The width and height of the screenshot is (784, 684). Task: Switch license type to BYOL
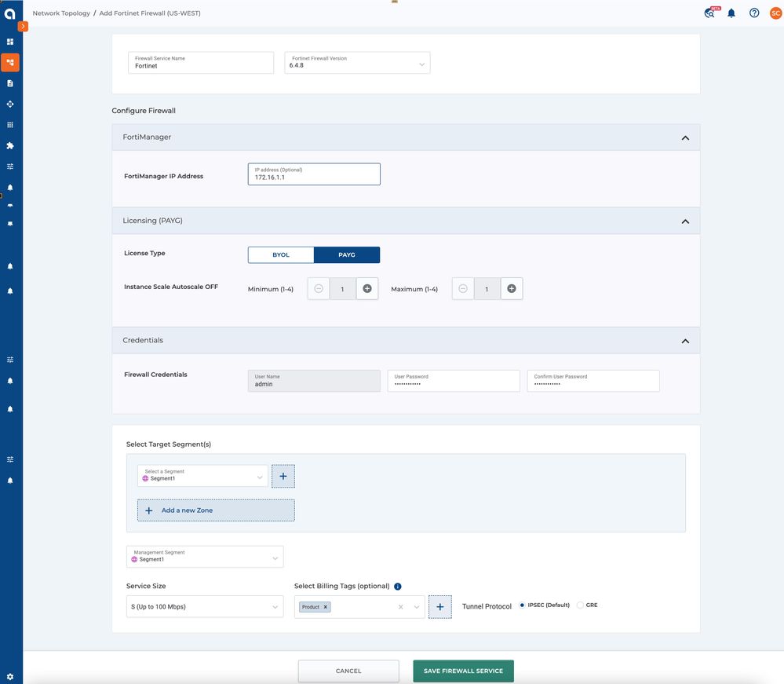point(281,254)
